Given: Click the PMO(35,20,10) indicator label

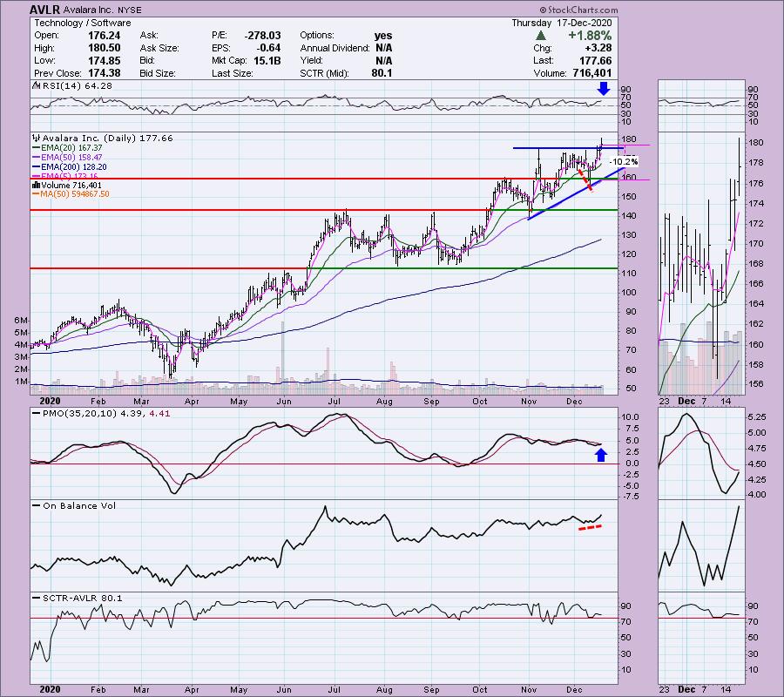Looking at the screenshot, I should (102, 414).
